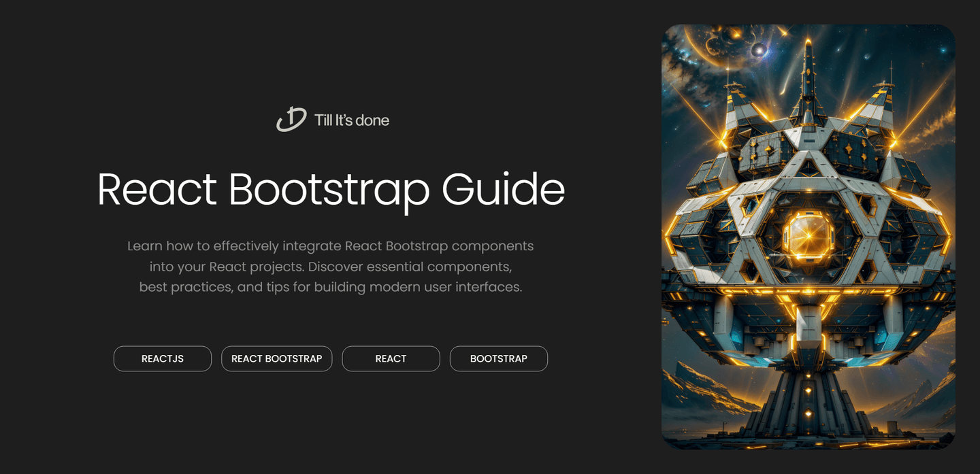The height and width of the screenshot is (474, 980).
Task: Click the React Bootstrap Guide heading
Action: tap(331, 190)
